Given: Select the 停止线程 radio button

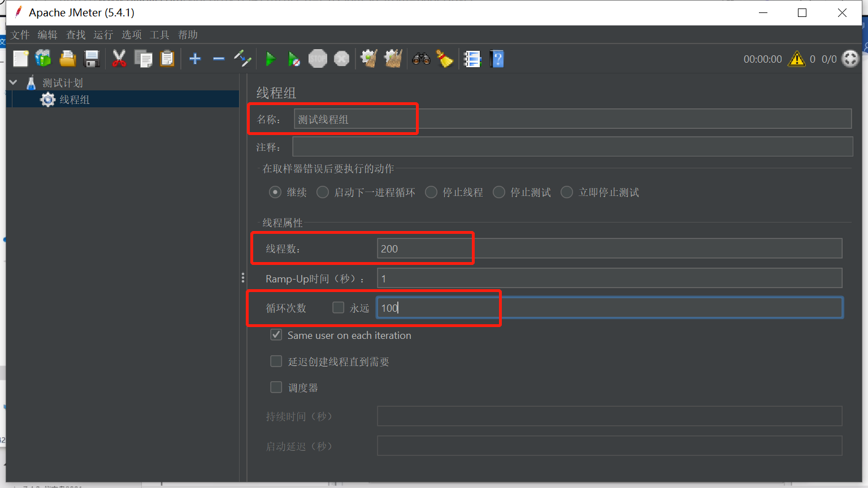Looking at the screenshot, I should [431, 193].
